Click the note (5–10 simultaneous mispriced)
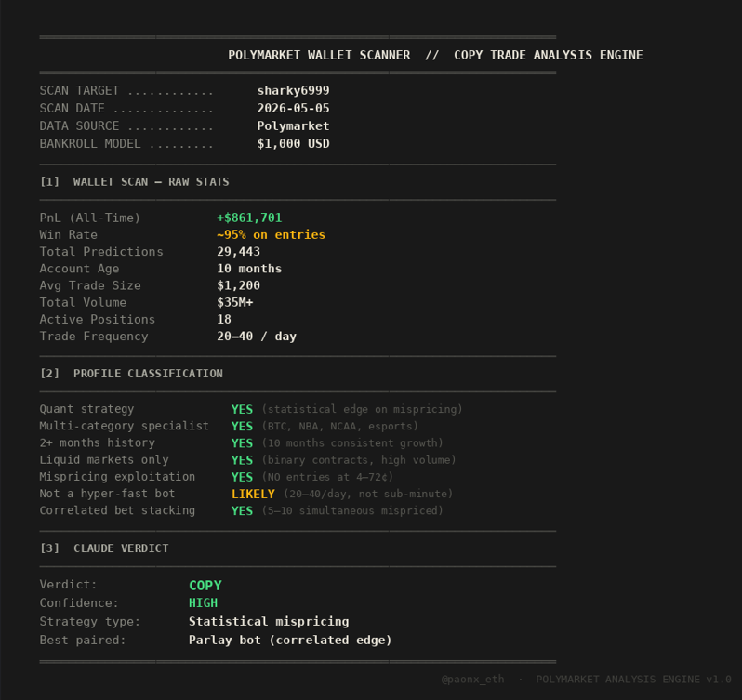Image resolution: width=742 pixels, height=700 pixels. click(x=352, y=511)
